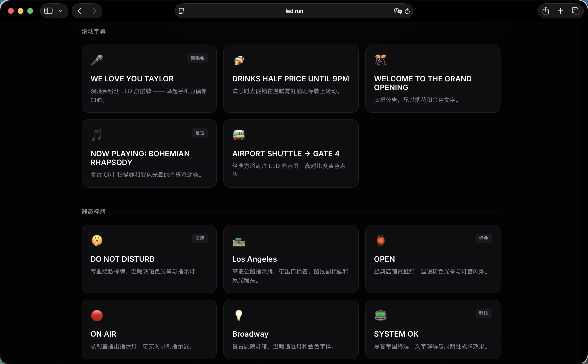Image resolution: width=588 pixels, height=364 pixels.
Task: Go back with the left arrow
Action: [80, 11]
